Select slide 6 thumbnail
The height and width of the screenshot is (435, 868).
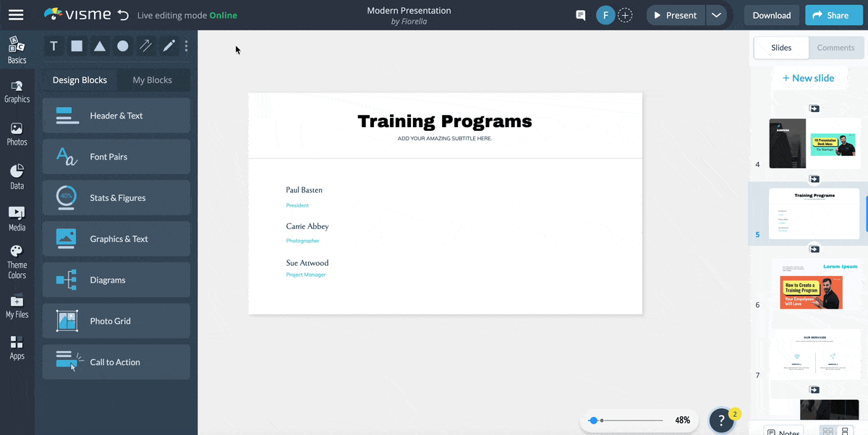point(814,285)
